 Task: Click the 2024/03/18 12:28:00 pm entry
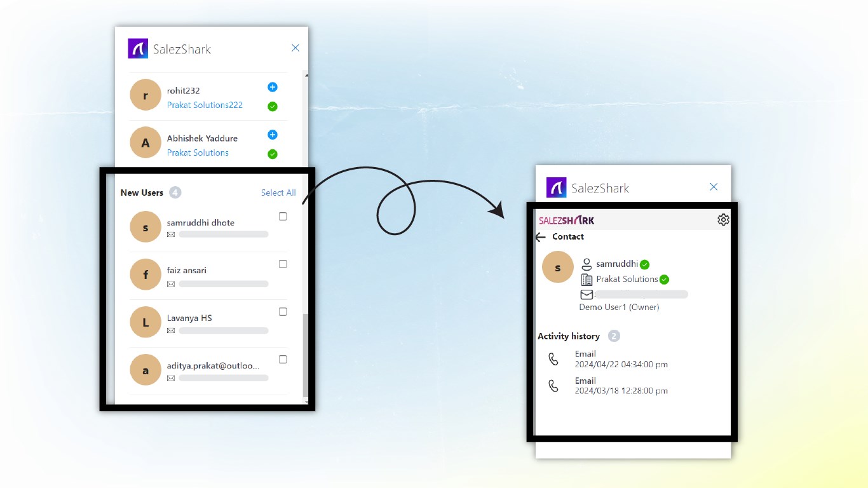(x=621, y=391)
